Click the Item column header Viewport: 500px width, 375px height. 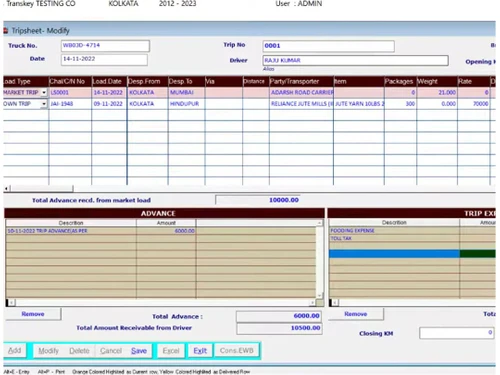[359, 82]
